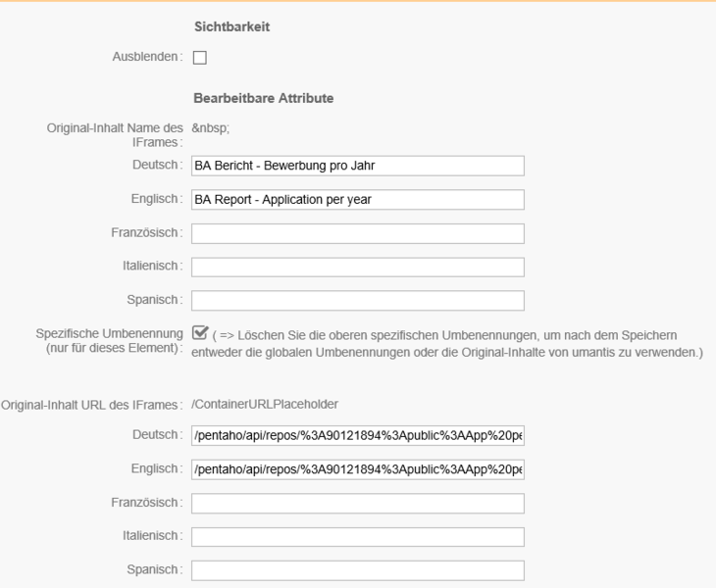The image size is (716, 588).
Task: Click the Original-Inhalt URL des IFrames label
Action: (x=93, y=403)
